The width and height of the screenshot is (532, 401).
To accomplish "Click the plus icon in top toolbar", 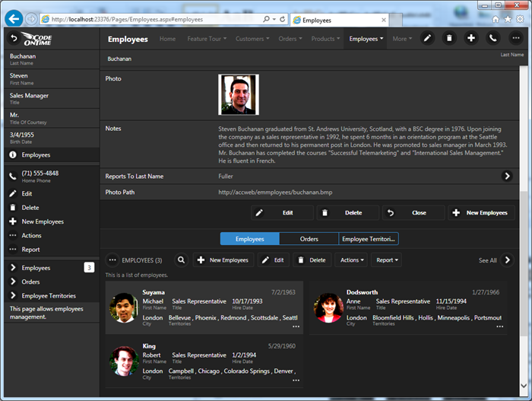I will point(471,38).
